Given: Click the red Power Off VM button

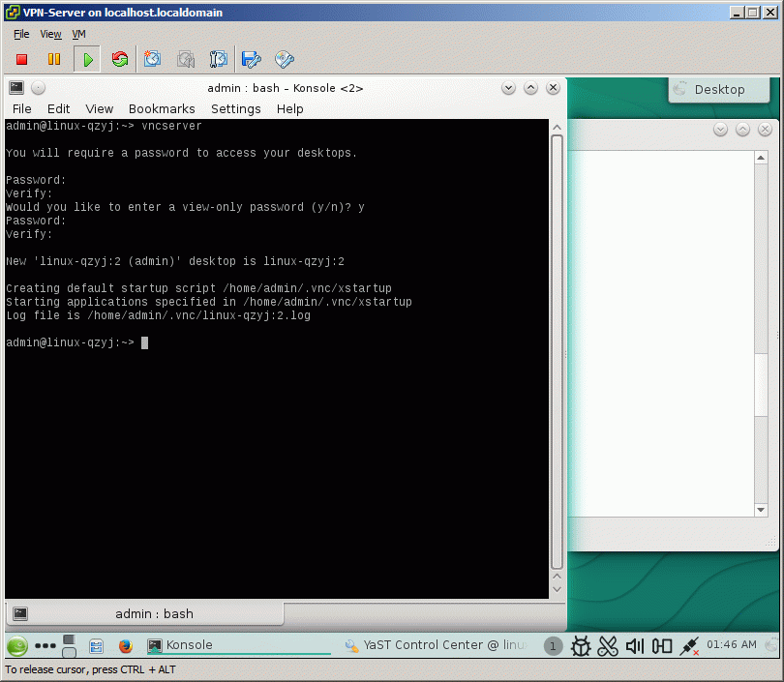Looking at the screenshot, I should click(21, 59).
